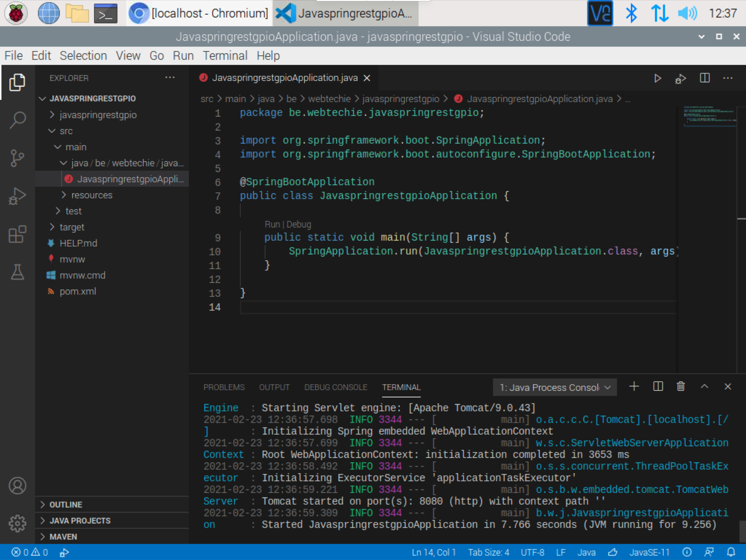Click the JavaSE-11 status bar item
The height and width of the screenshot is (560, 746).
tap(649, 552)
